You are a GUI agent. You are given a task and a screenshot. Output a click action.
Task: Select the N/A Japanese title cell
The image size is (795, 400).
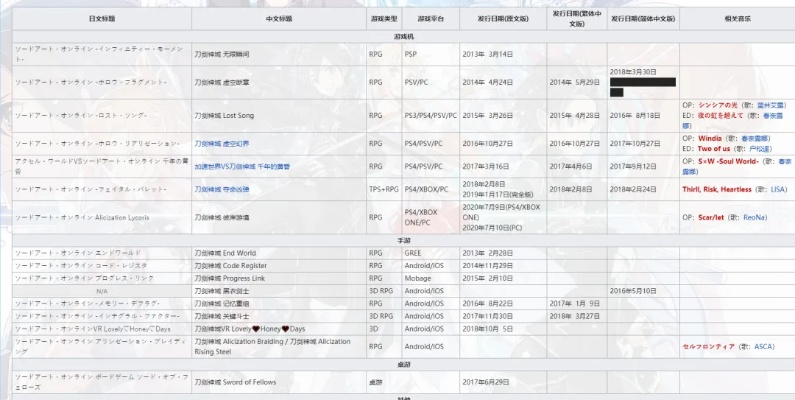(x=102, y=291)
